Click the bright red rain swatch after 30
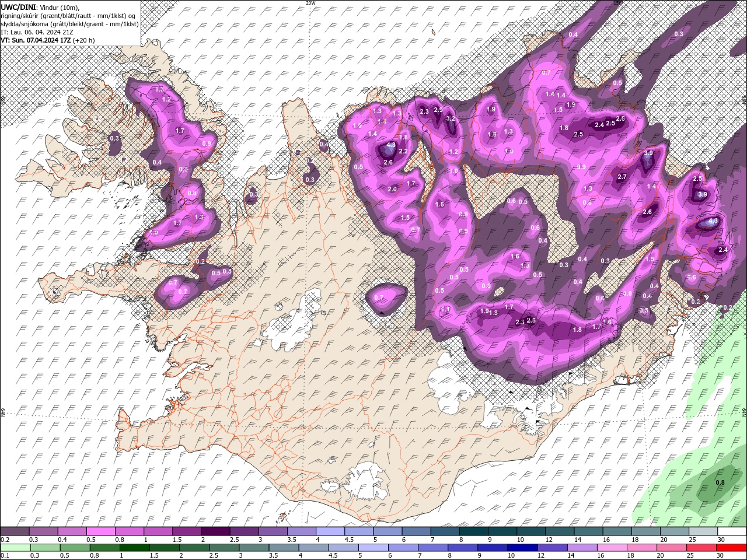The height and width of the screenshot is (560, 747). (x=732, y=548)
